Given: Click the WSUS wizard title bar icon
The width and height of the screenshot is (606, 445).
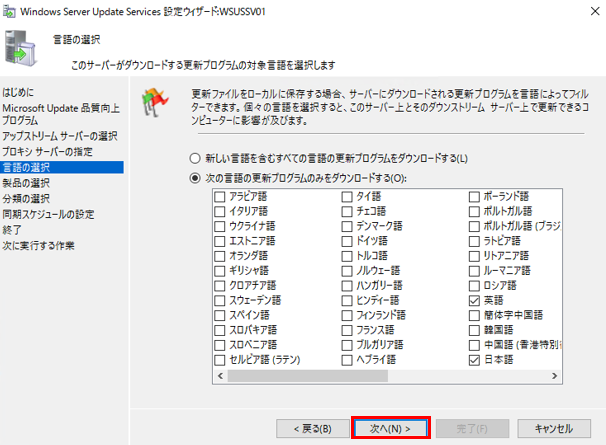Looking at the screenshot, I should 9,12.
